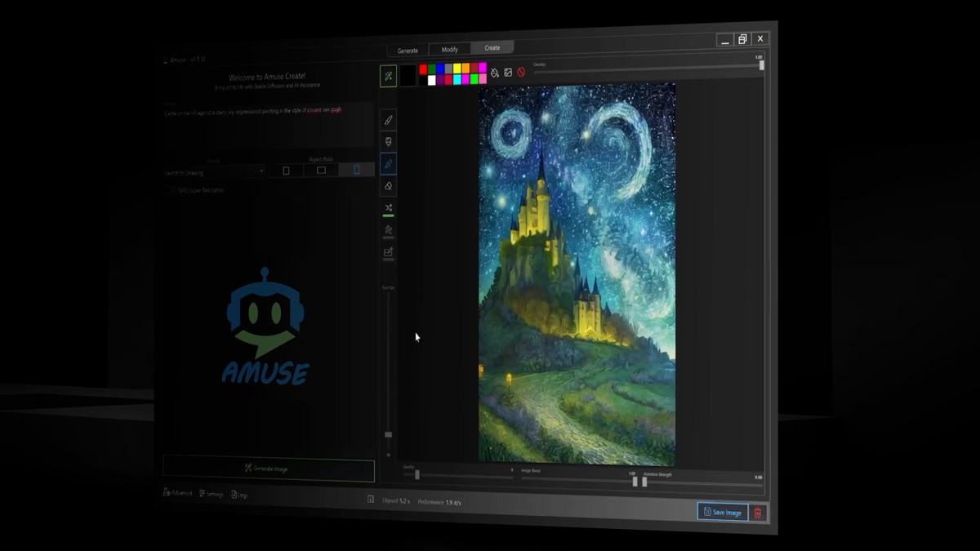Pick the purple color swatch
Screen dimensions: 980x551
pyautogui.click(x=440, y=80)
